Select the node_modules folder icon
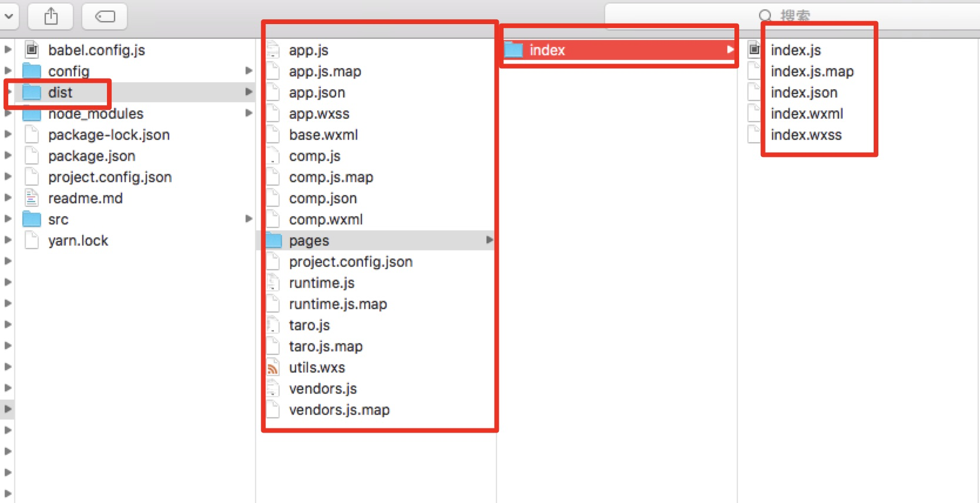 point(32,113)
